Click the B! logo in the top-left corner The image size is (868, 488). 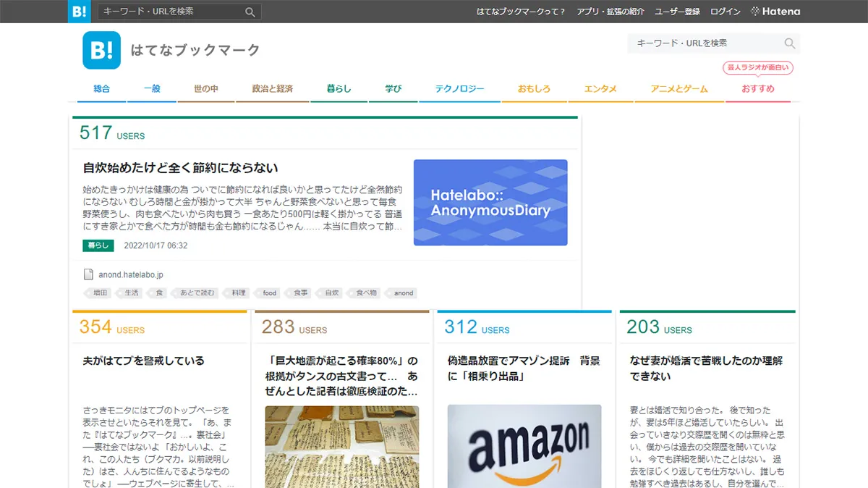pos(79,12)
